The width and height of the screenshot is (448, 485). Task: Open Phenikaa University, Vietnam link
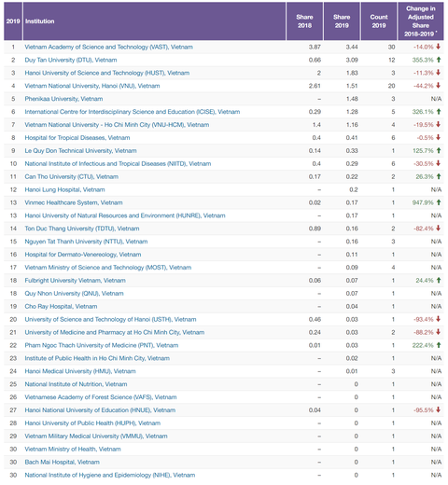[x=63, y=99]
